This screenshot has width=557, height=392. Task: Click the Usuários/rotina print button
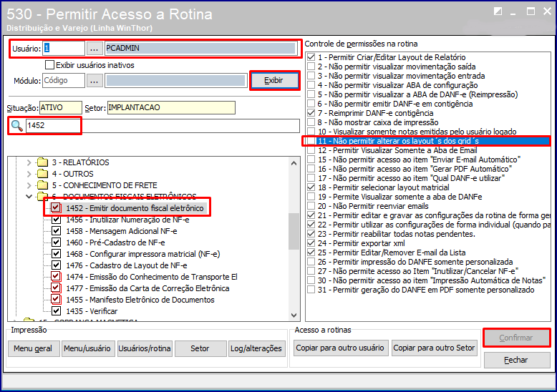click(x=144, y=348)
